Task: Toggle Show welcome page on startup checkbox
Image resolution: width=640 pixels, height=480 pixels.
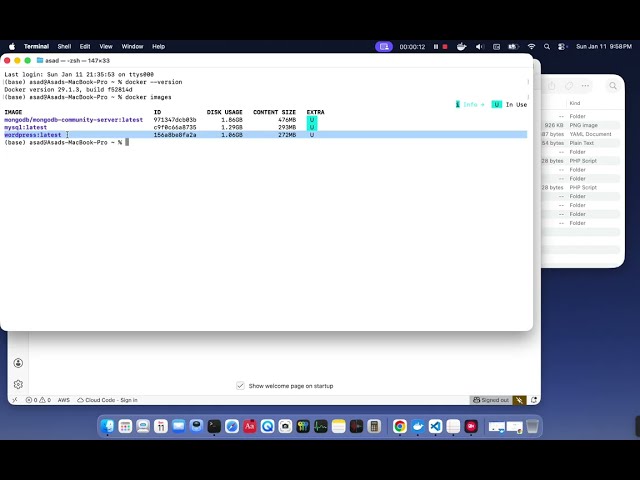Action: tap(240, 386)
